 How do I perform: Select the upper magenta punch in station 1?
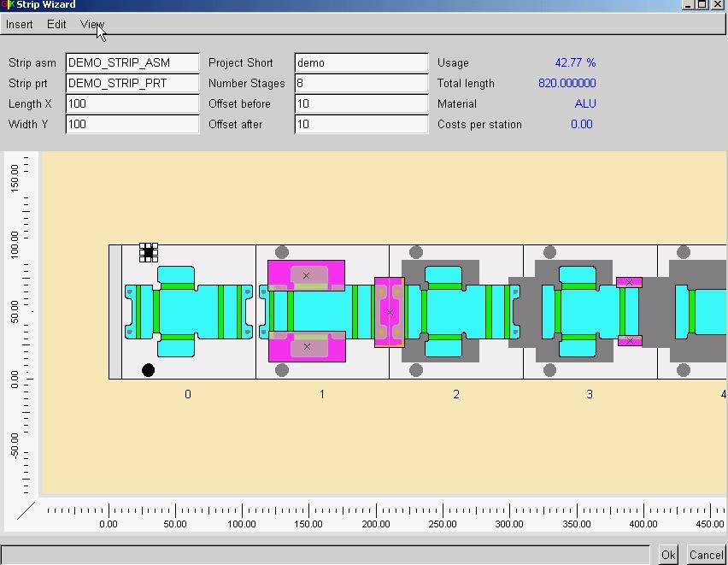coord(307,275)
